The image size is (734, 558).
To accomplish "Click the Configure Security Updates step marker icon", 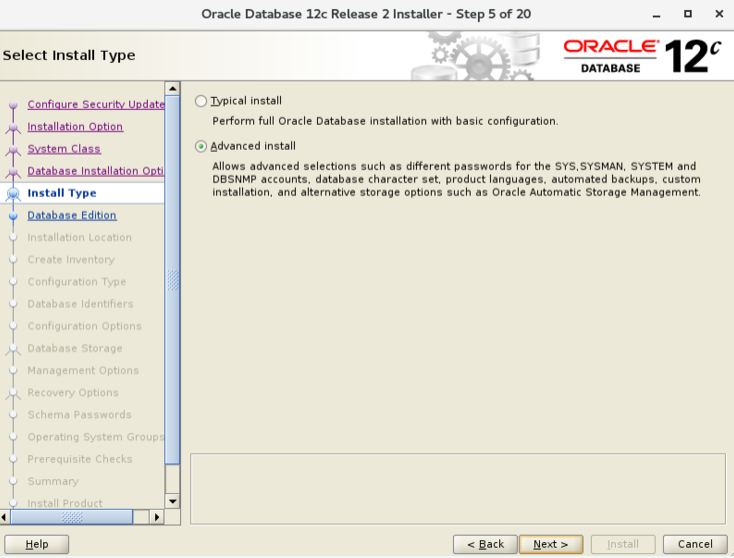I will coord(13,105).
